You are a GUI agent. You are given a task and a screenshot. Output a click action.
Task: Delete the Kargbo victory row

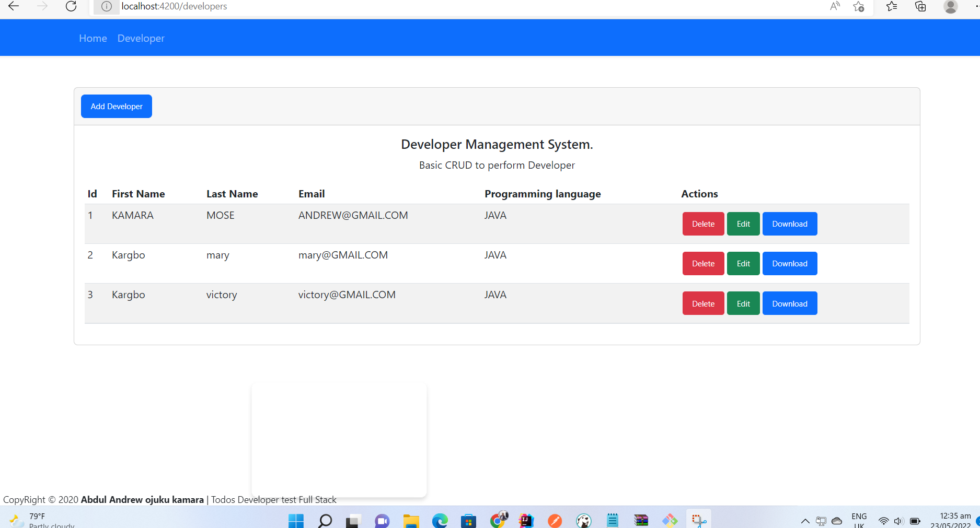pos(703,303)
